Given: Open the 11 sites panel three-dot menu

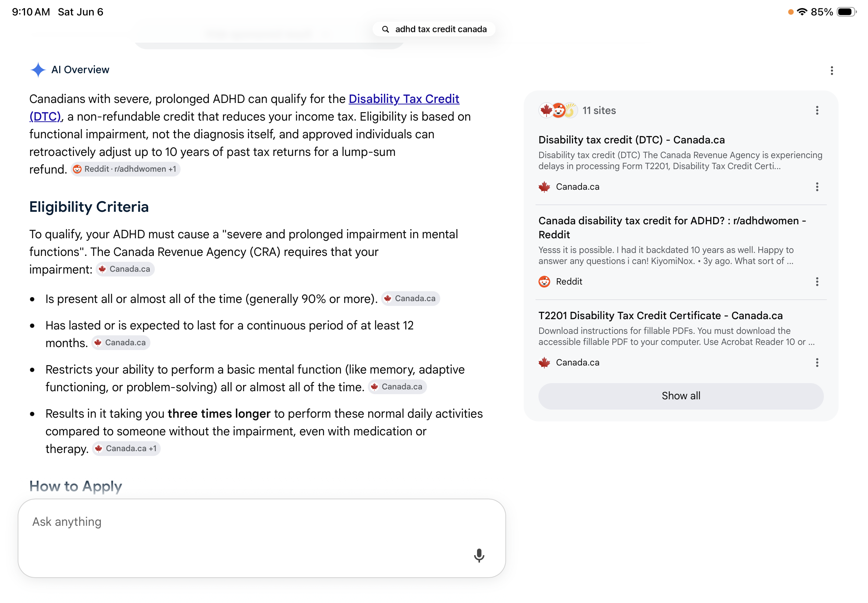Looking at the screenshot, I should click(x=817, y=110).
